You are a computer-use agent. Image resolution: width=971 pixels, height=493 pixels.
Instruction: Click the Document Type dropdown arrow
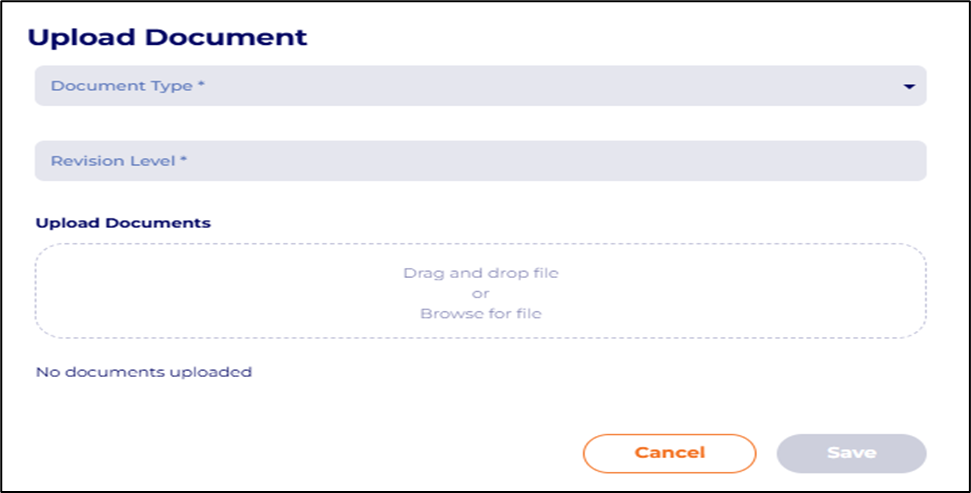[x=909, y=87]
